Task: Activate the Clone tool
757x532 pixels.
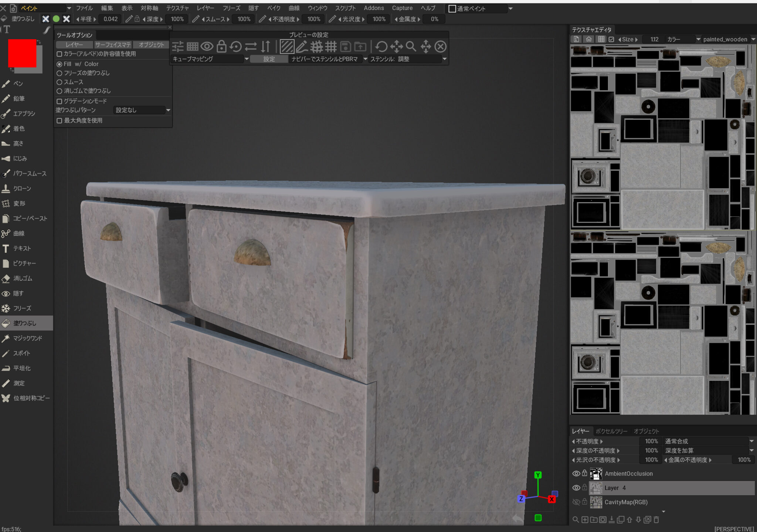Action: [x=22, y=188]
